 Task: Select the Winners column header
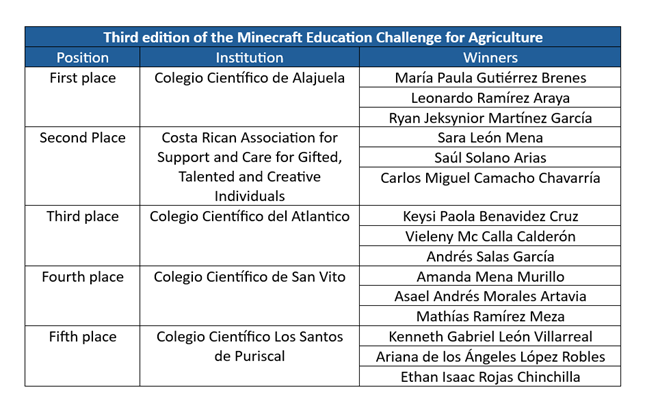[x=490, y=57]
